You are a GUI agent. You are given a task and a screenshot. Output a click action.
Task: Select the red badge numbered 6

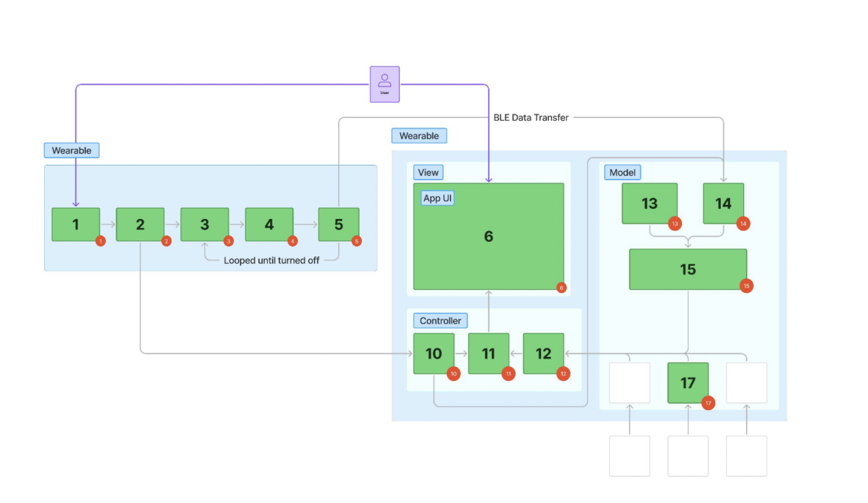click(561, 288)
